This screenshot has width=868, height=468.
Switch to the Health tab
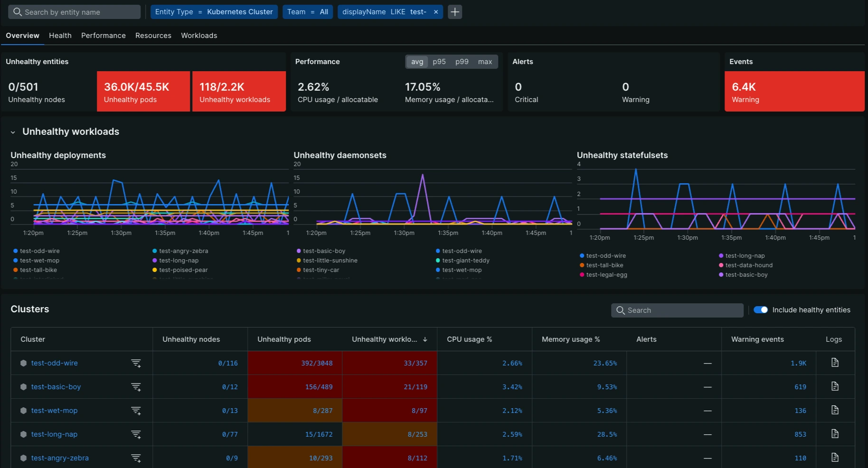[x=60, y=36]
